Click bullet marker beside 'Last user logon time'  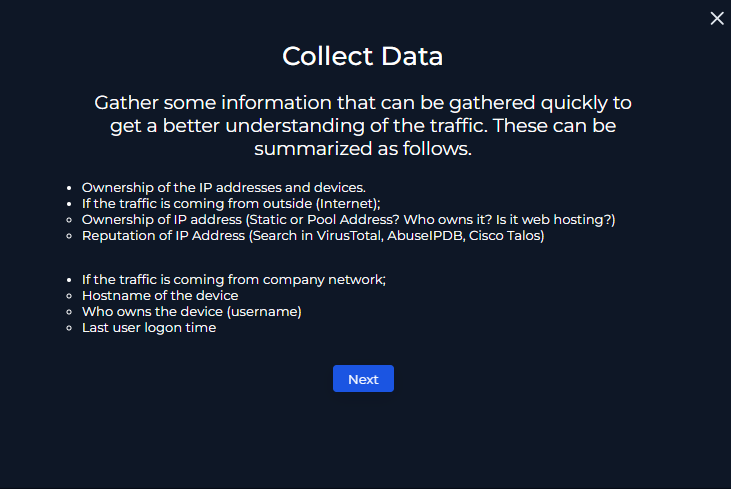pyautogui.click(x=69, y=328)
